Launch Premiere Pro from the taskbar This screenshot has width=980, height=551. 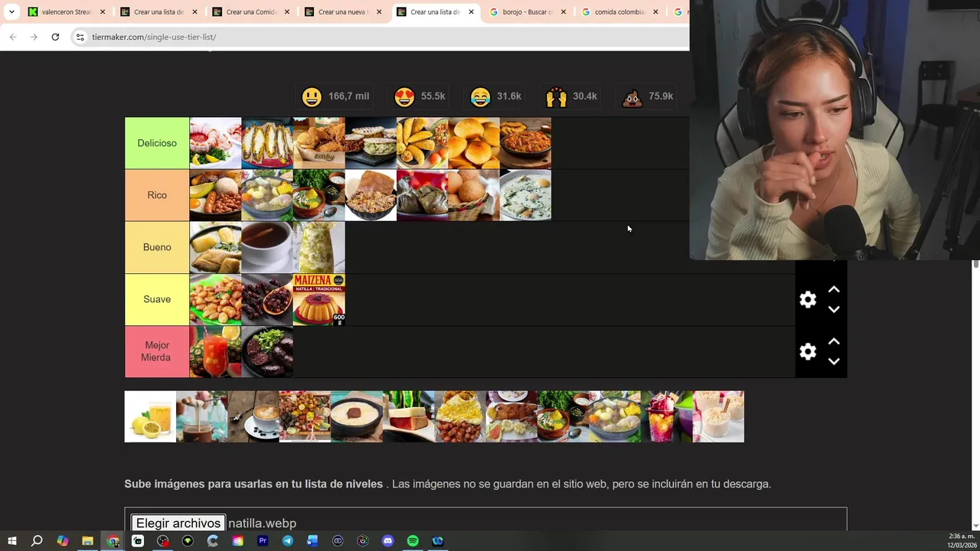[x=263, y=541]
